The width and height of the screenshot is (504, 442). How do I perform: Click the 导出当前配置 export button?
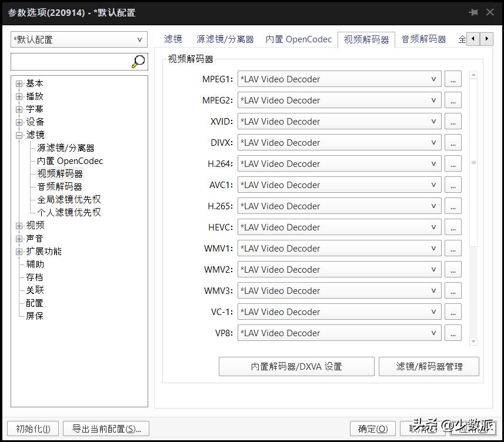tap(106, 428)
